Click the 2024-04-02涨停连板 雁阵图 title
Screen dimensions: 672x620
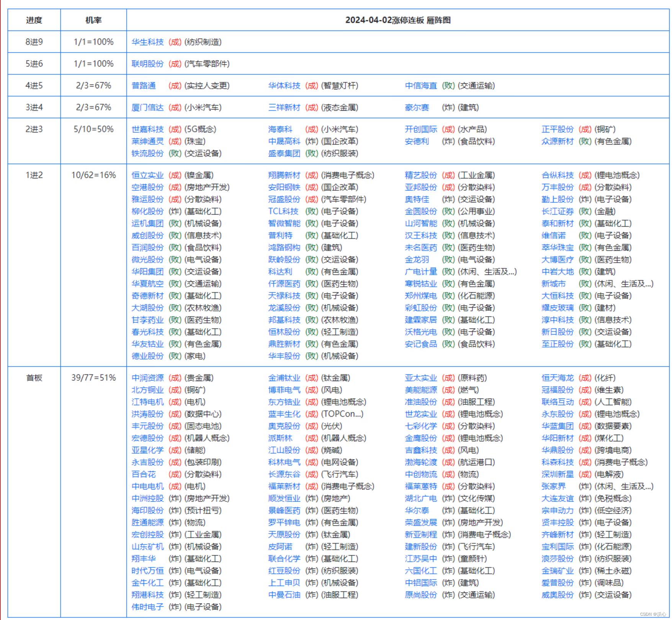pos(398,20)
